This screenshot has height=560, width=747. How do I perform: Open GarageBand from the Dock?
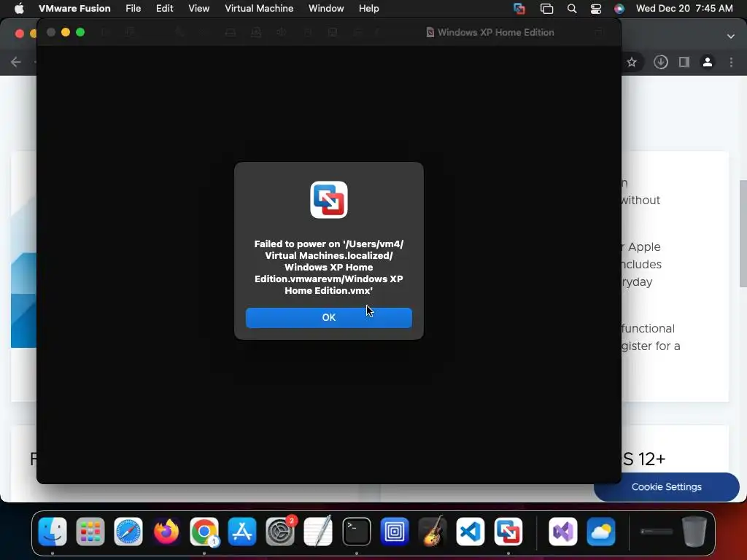[432, 532]
